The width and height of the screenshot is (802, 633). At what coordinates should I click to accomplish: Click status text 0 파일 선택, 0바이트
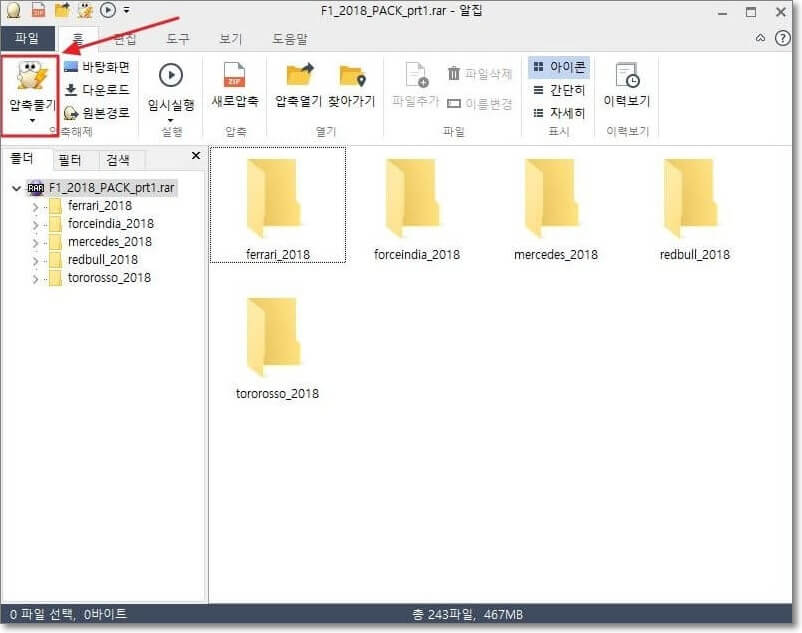click(68, 614)
